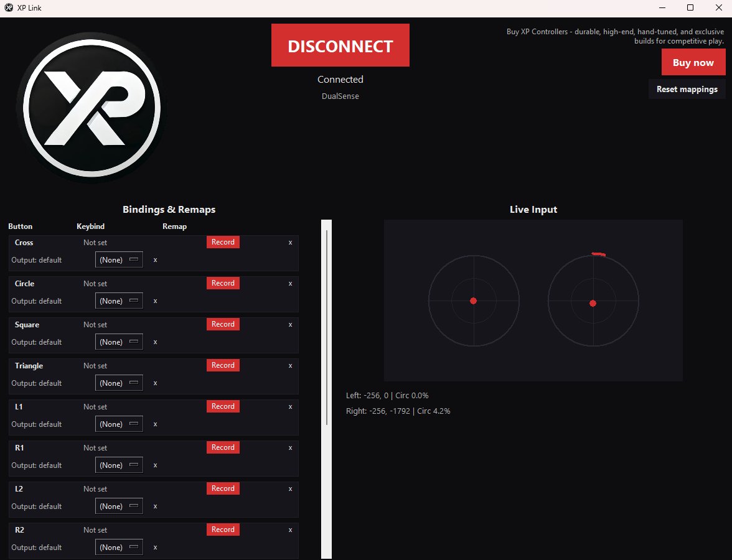Open the L1 remap dropdown
This screenshot has height=560, width=732.
119,424
